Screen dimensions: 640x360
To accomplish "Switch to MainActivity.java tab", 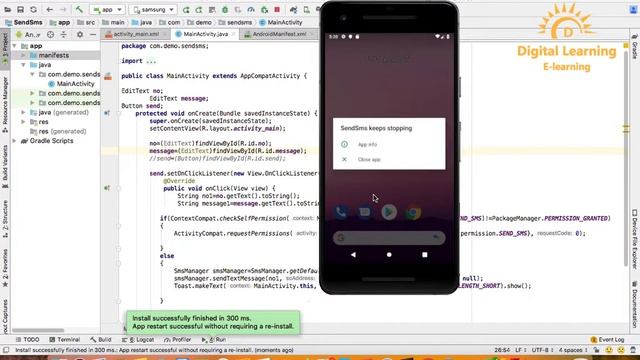I will pyautogui.click(x=204, y=34).
